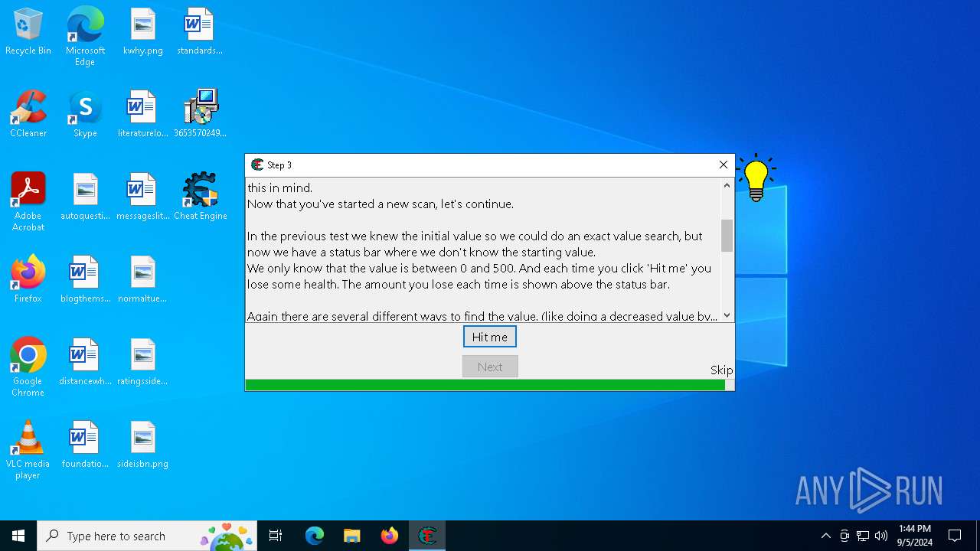Click the lightbulb hint icon
Screen dimensions: 980x551
point(756,178)
